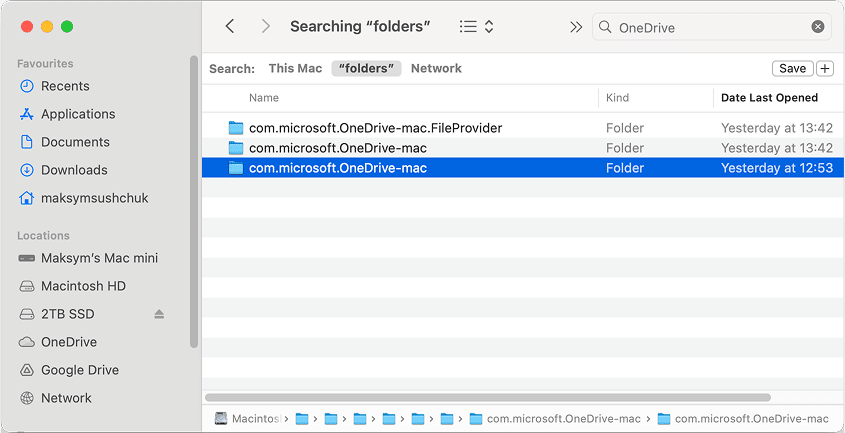Go forward with the right chevron
This screenshot has height=433, width=845.
pos(265,26)
